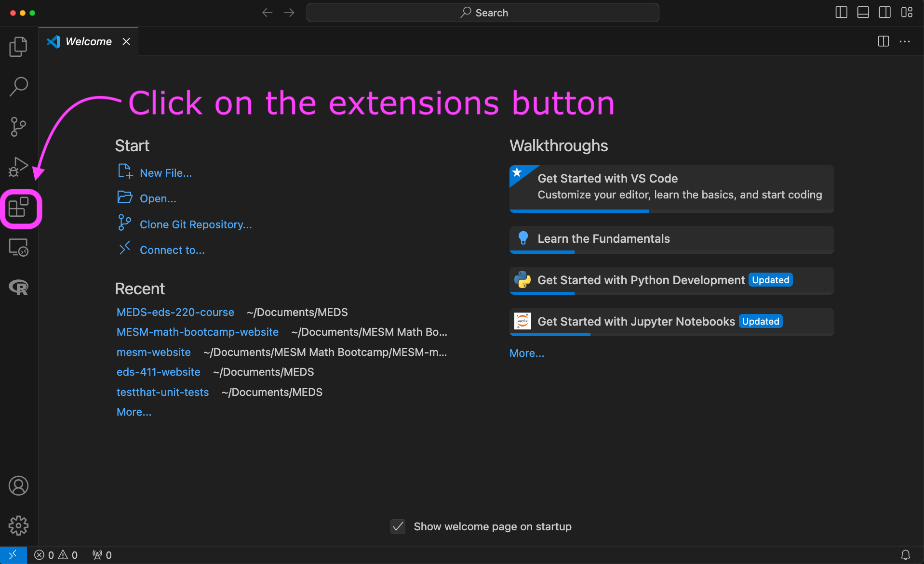
Task: Open the Accounts menu icon
Action: point(18,485)
